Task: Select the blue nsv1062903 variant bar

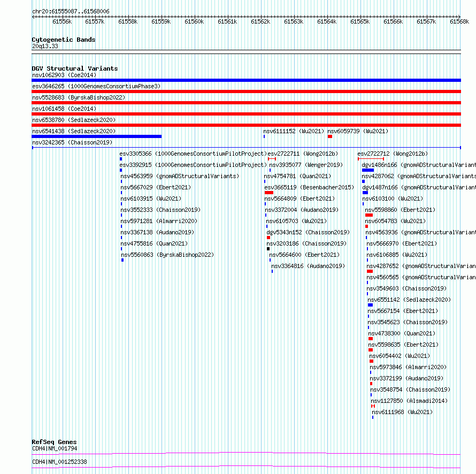Action: pos(246,80)
